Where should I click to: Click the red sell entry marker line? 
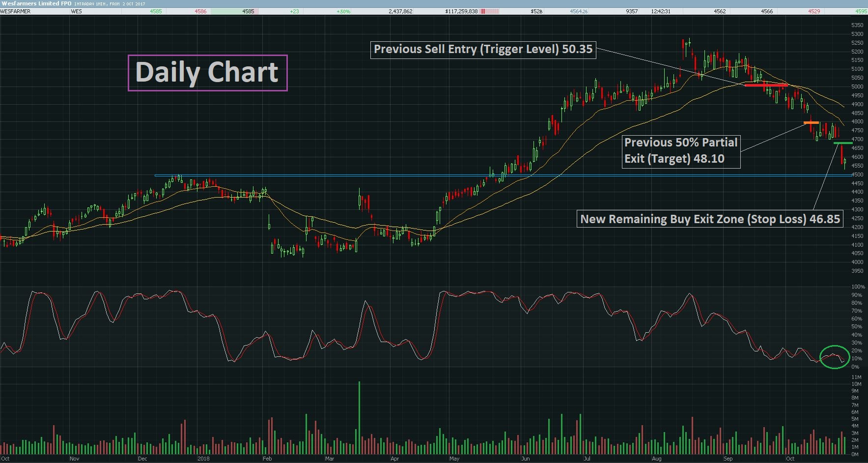[x=766, y=86]
